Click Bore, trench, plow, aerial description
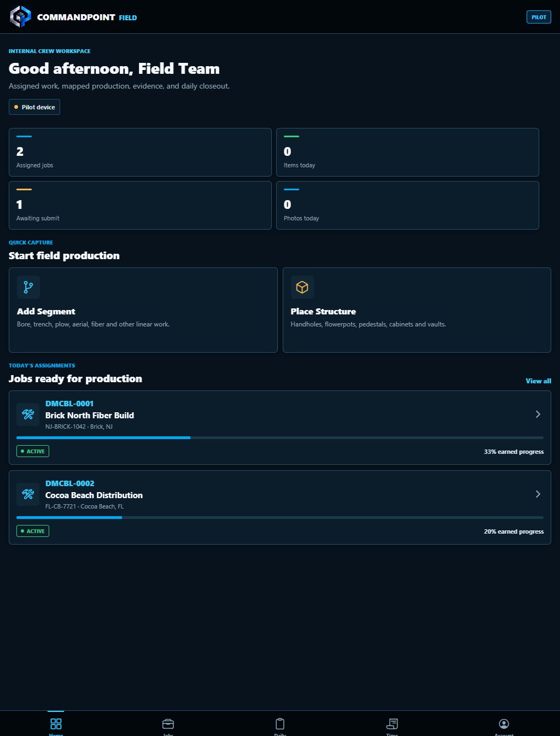560x736 pixels. click(x=94, y=324)
